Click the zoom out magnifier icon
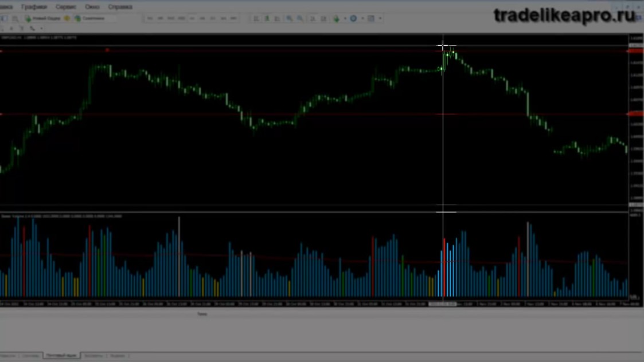This screenshot has height=362, width=644. tap(300, 18)
